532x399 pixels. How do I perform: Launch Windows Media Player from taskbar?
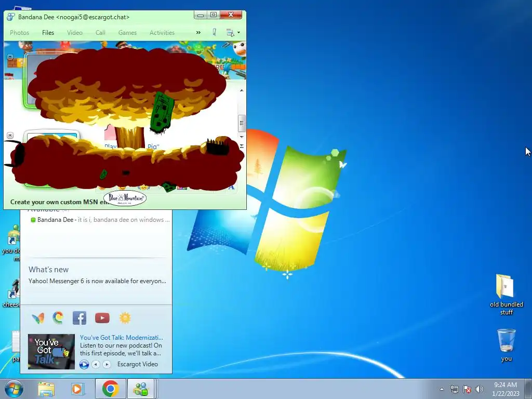click(78, 389)
